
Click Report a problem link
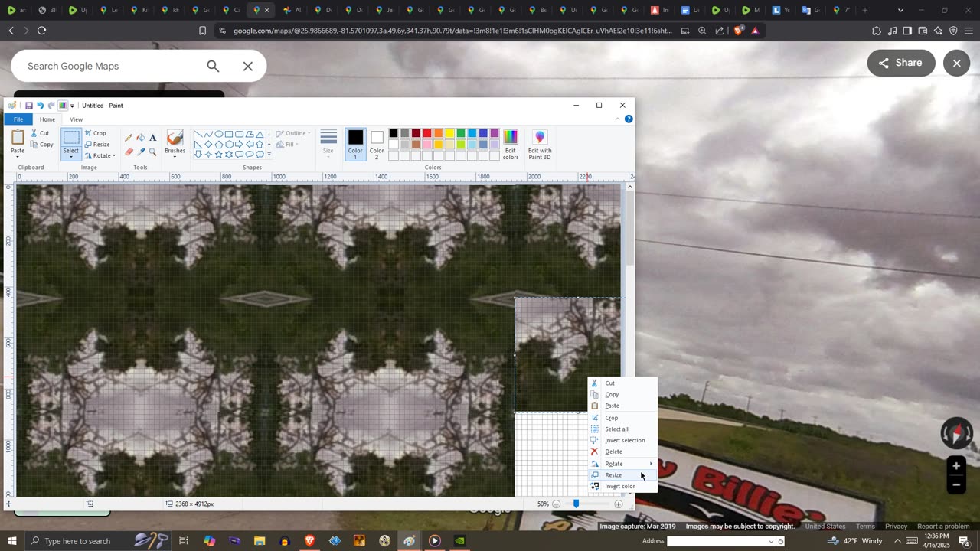(943, 527)
